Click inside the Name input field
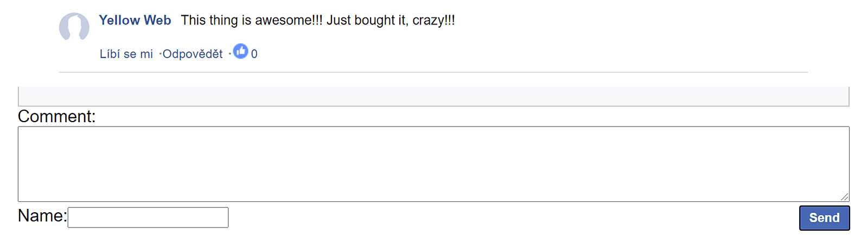868x241 pixels. pos(148,218)
